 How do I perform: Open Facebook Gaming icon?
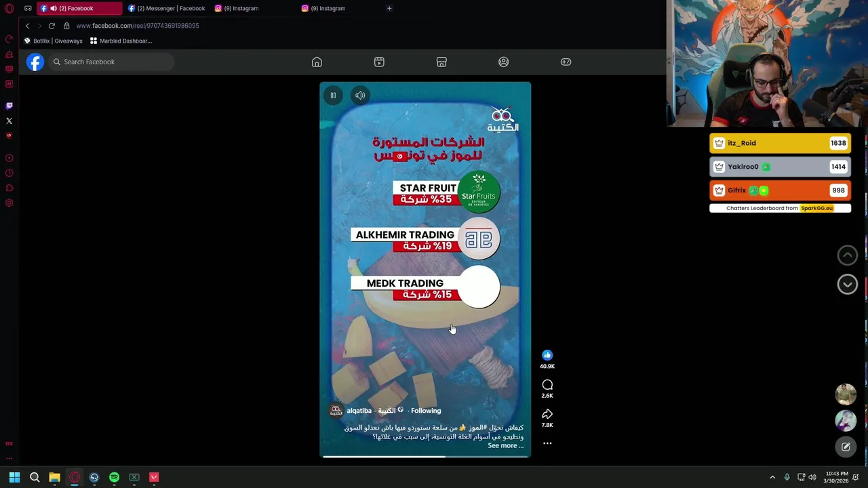[x=566, y=62]
